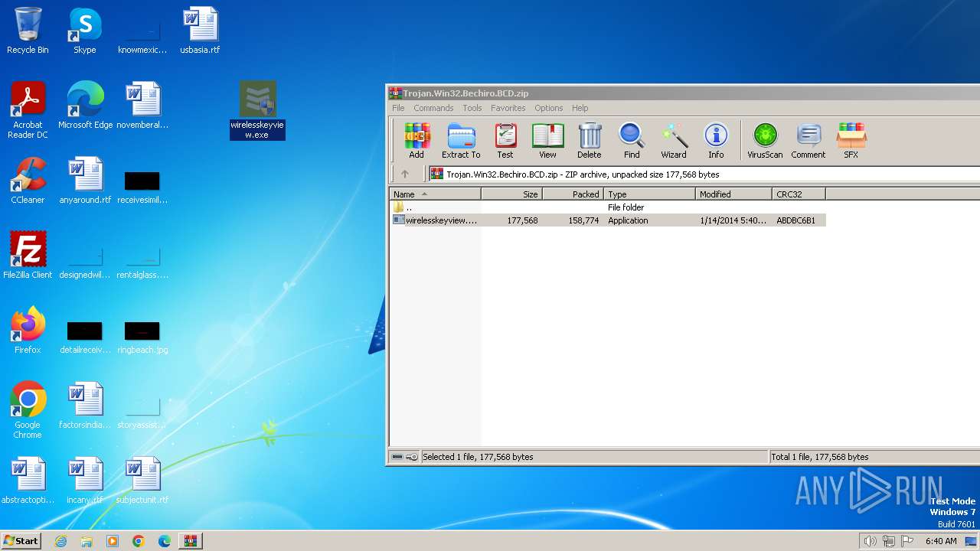Viewport: 980px width, 551px height.
Task: Open File Explorer from taskbar
Action: point(87,541)
